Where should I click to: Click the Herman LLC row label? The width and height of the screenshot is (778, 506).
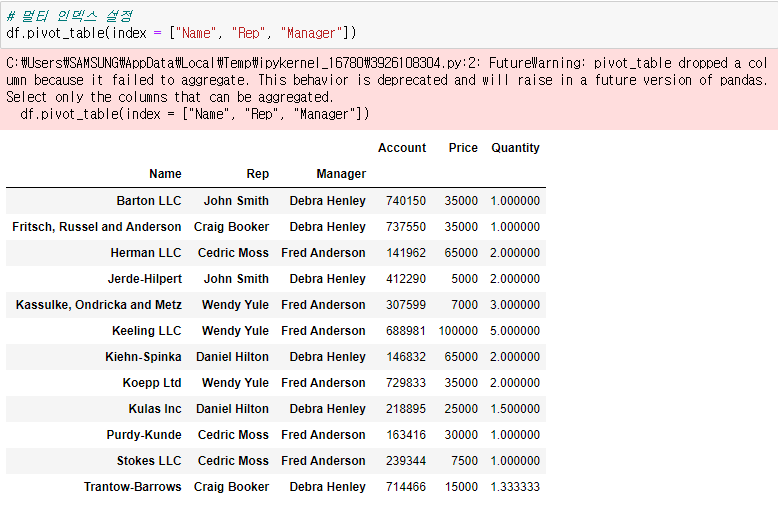[x=146, y=253]
